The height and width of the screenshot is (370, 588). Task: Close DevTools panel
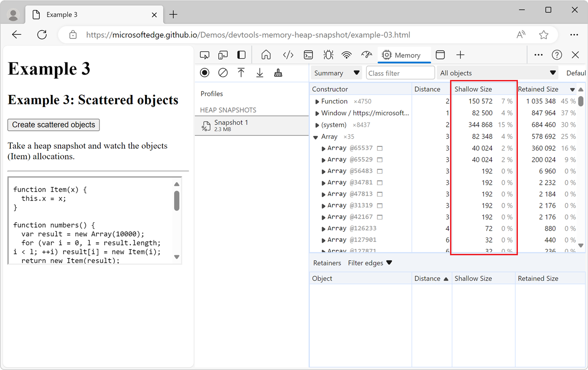[575, 55]
